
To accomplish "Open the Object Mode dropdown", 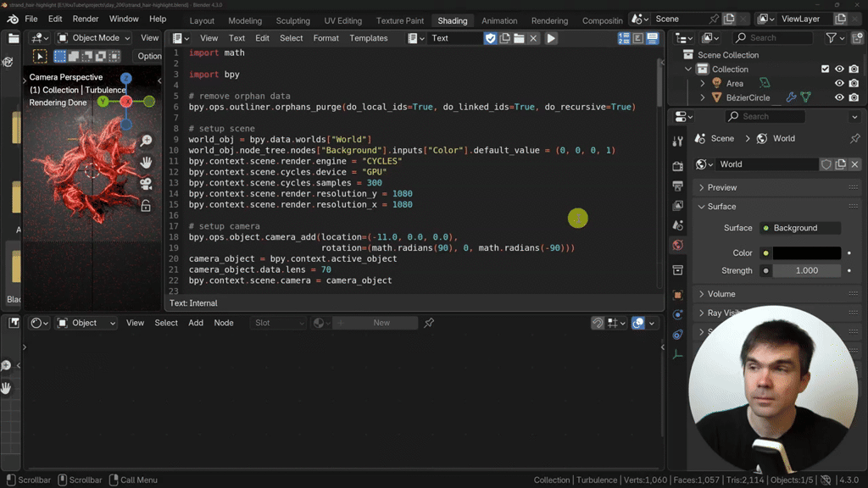I will (x=93, y=36).
